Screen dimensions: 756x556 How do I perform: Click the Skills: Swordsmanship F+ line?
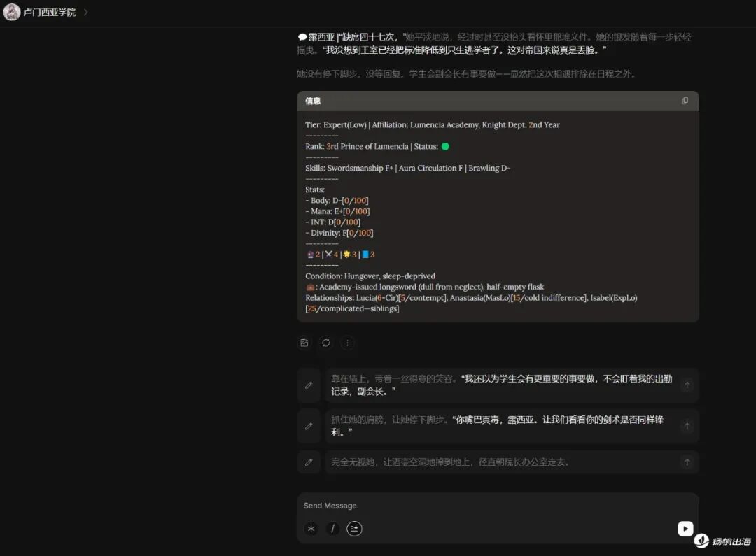[x=407, y=168]
